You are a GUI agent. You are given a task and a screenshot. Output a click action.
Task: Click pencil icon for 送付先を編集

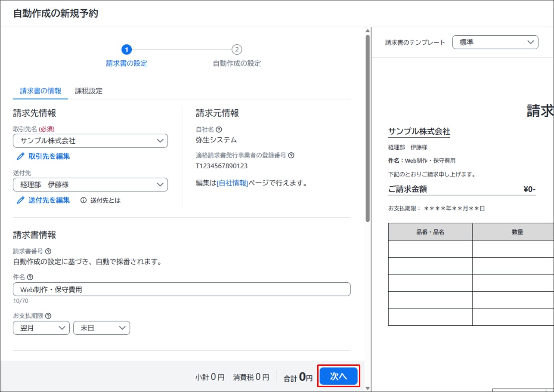tap(20, 200)
